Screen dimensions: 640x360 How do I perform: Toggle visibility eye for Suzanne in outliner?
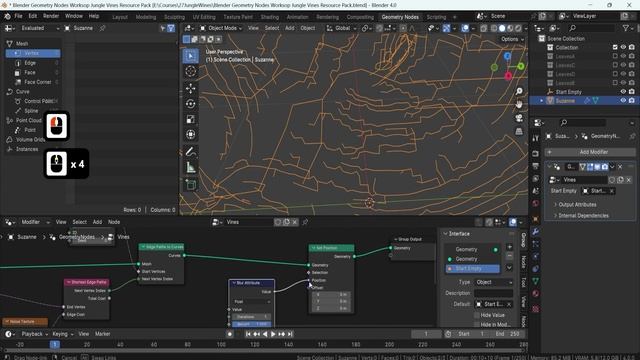(x=623, y=100)
